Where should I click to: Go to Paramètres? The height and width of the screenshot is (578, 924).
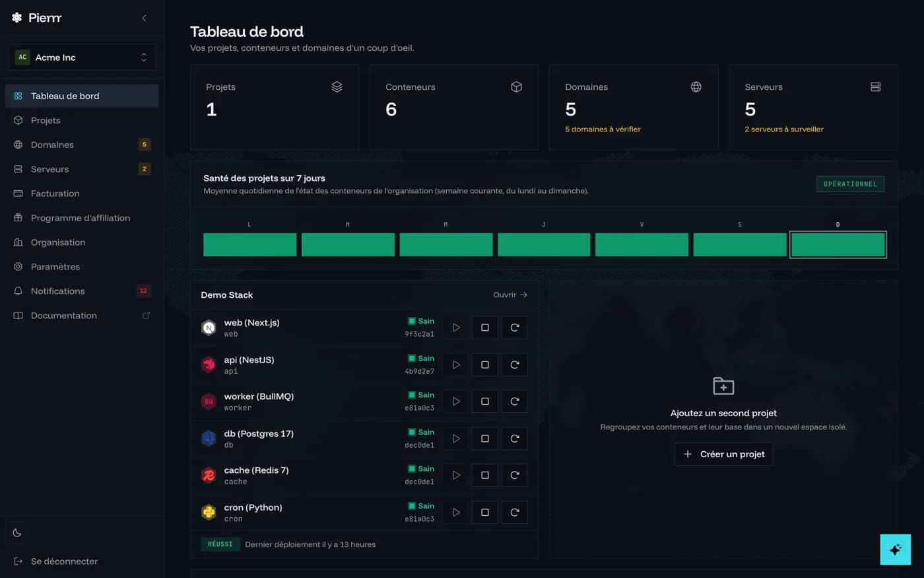coord(82,267)
